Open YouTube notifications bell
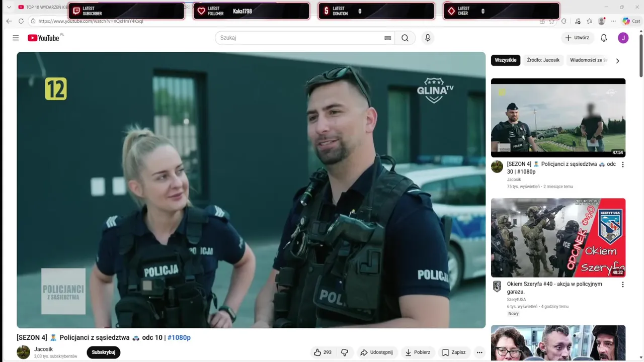 604,38
